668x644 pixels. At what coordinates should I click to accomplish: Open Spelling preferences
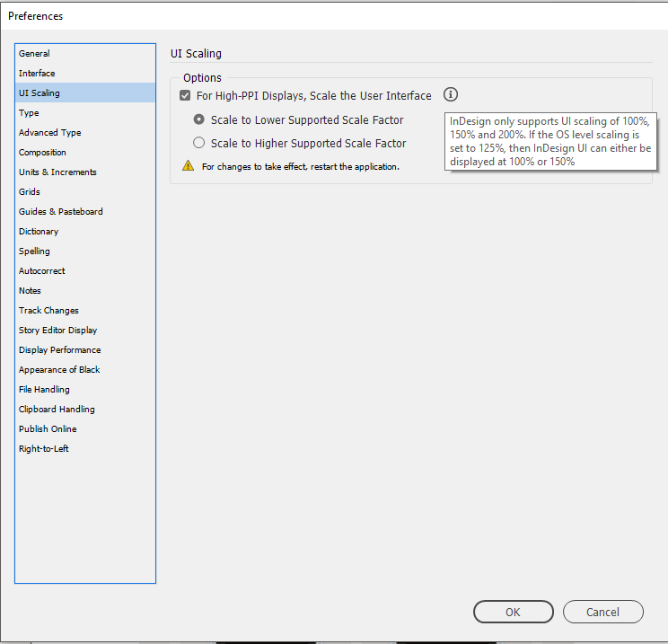(x=85, y=251)
